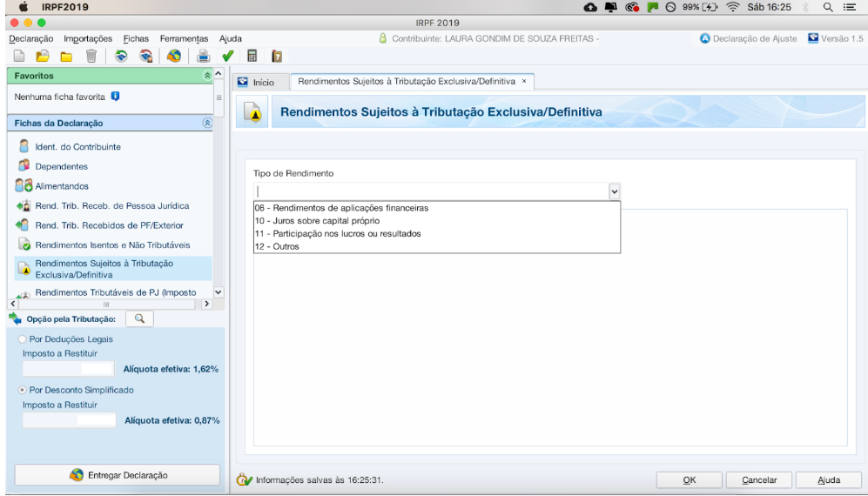Close the Rendimentos Sujeitos tab
The width and height of the screenshot is (868, 496).
(x=524, y=82)
